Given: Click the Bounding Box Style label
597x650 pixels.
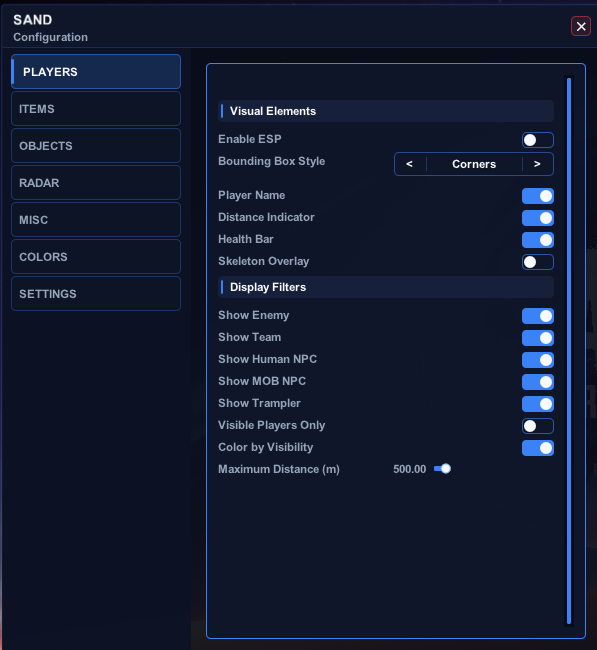Looking at the screenshot, I should 272,161.
